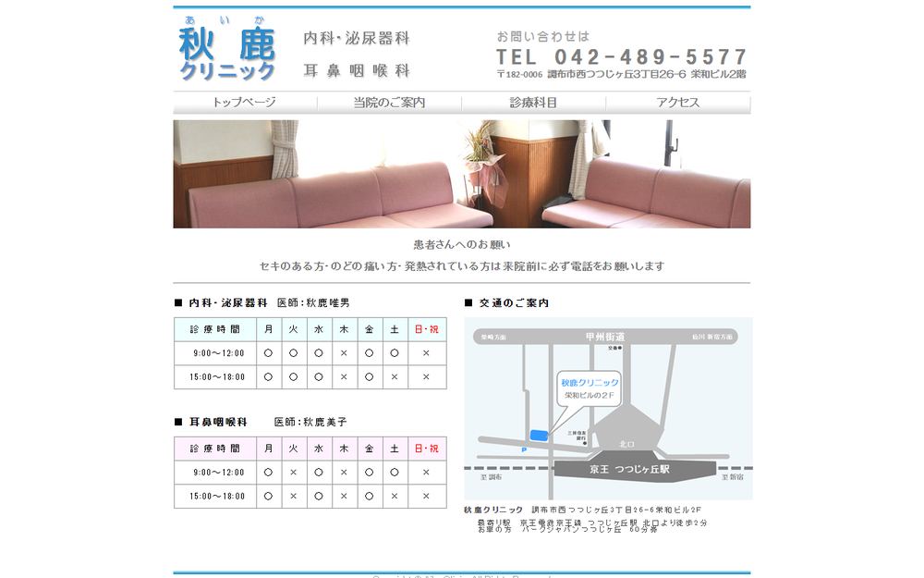Click 15:00～18:00 row in the 内科 table
Image resolution: width=924 pixels, height=578 pixels.
pos(310,377)
